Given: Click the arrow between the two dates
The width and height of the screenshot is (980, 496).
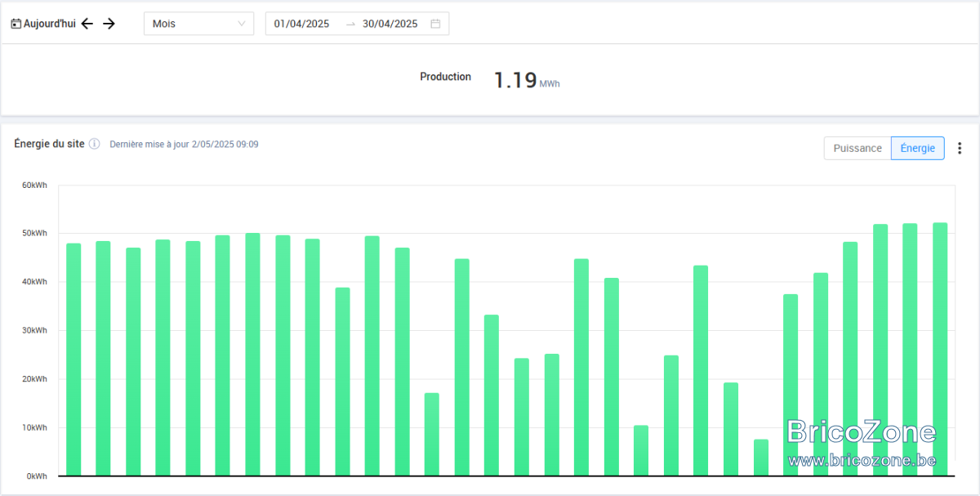Looking at the screenshot, I should (x=350, y=24).
